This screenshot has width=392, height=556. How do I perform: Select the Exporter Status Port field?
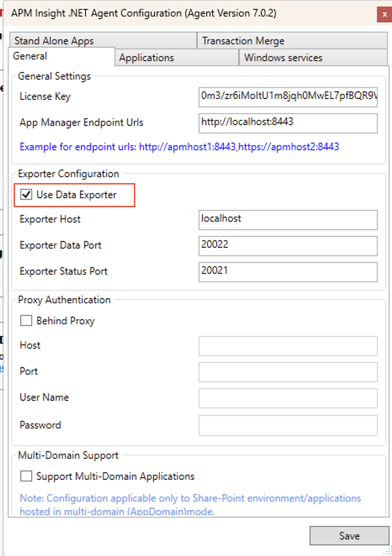(x=288, y=272)
